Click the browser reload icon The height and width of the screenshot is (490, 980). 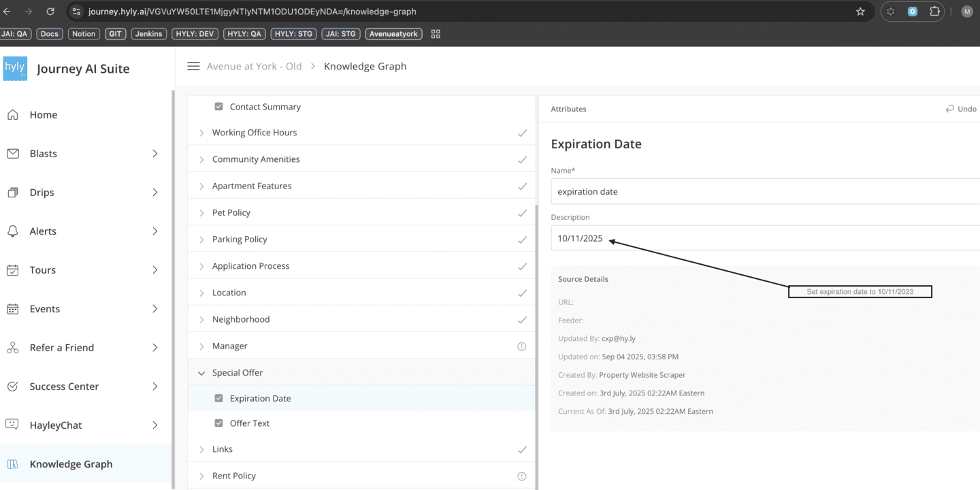(x=50, y=12)
